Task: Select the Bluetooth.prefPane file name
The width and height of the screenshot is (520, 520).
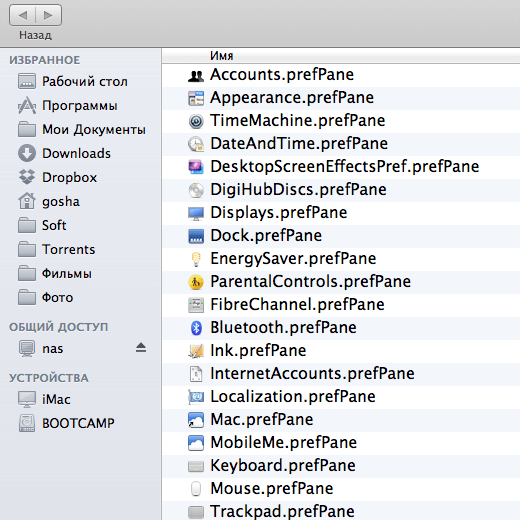Action: coord(283,328)
